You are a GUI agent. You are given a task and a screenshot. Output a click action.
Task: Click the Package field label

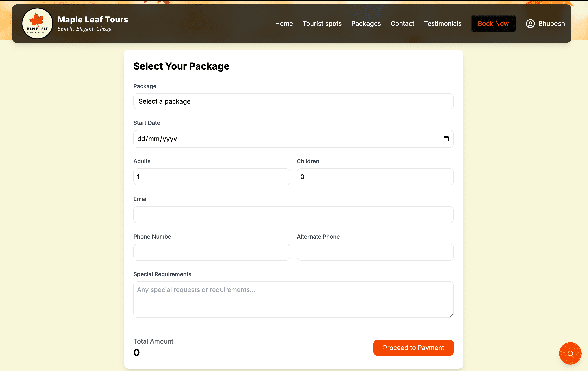tap(145, 86)
